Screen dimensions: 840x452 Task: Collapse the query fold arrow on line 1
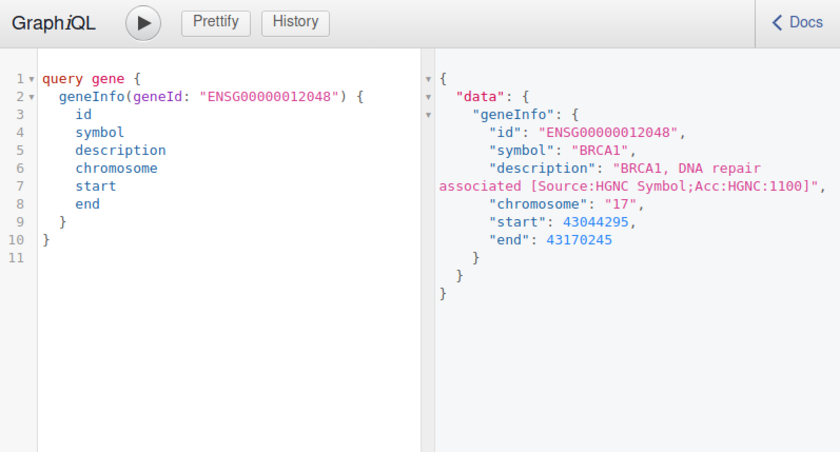click(32, 79)
